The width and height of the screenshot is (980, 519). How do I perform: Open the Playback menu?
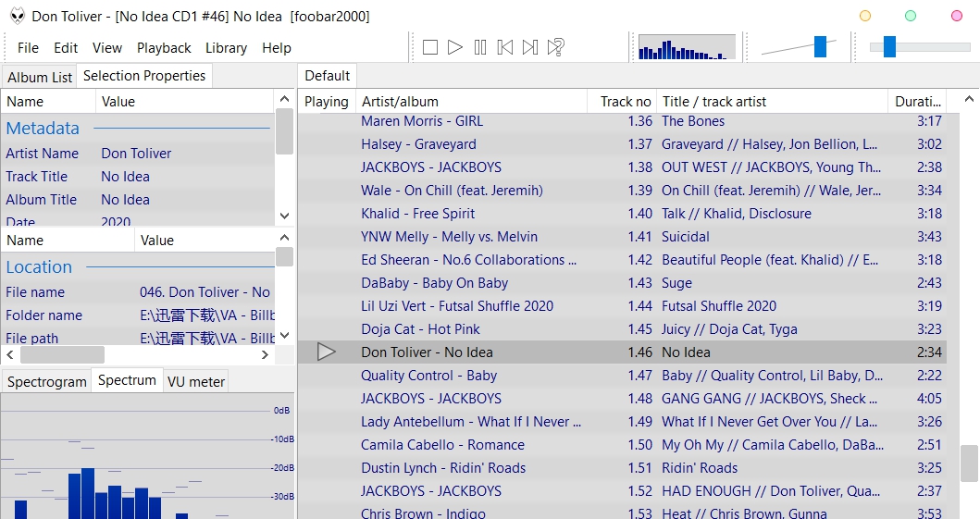[x=165, y=48]
